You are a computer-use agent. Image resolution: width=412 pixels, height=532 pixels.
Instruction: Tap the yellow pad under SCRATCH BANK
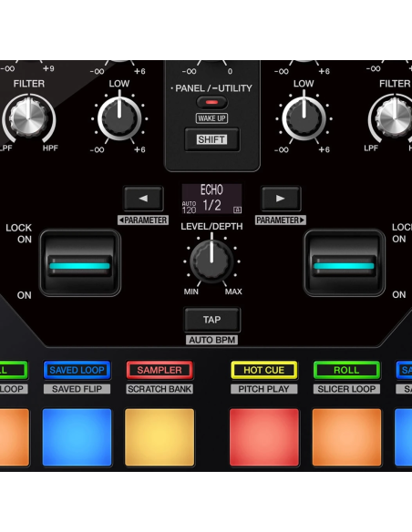pos(160,437)
